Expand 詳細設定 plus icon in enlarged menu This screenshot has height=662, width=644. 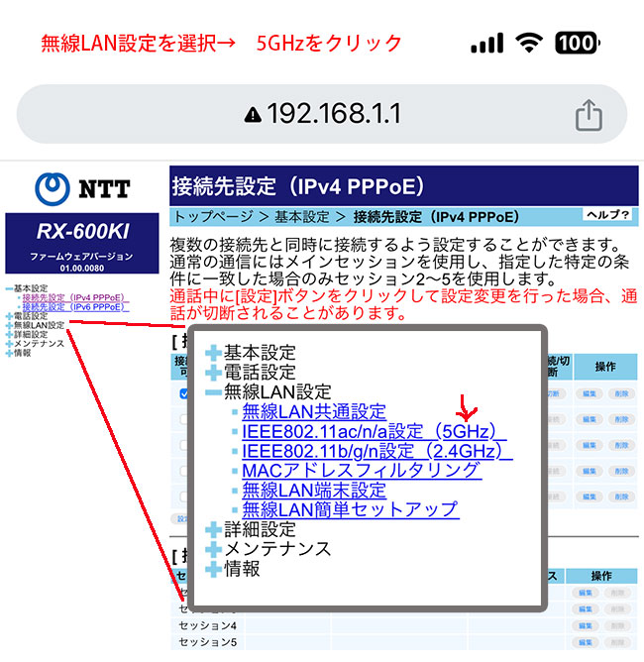pyautogui.click(x=213, y=529)
